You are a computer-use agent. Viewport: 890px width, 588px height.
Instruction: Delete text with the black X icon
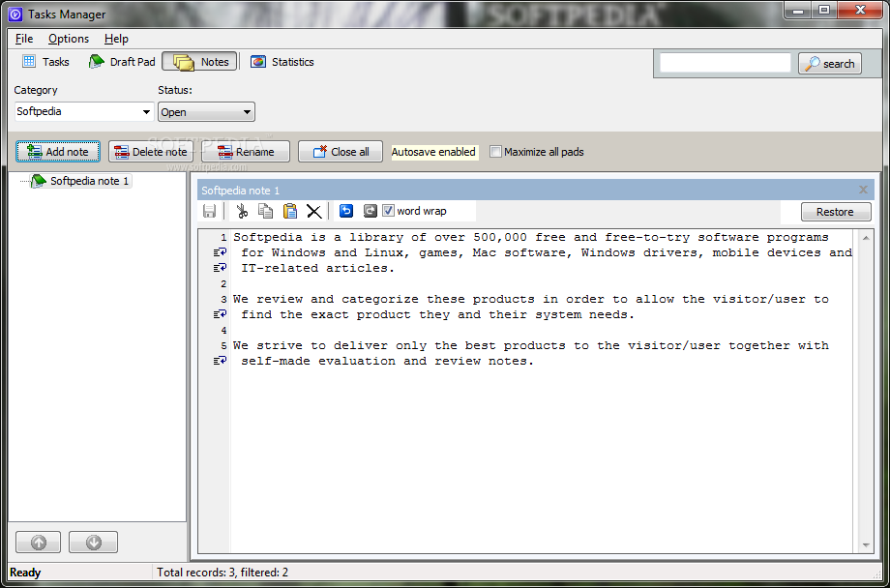tap(313, 212)
